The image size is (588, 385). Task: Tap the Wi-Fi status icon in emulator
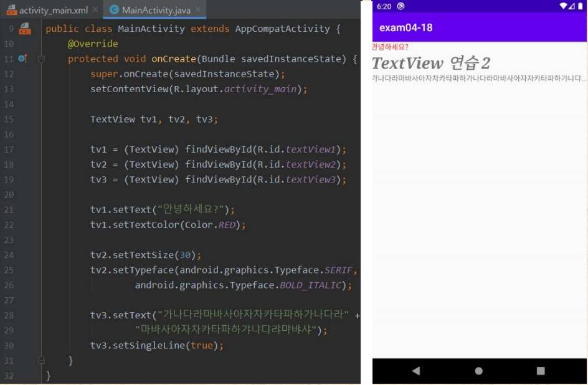pyautogui.click(x=563, y=6)
